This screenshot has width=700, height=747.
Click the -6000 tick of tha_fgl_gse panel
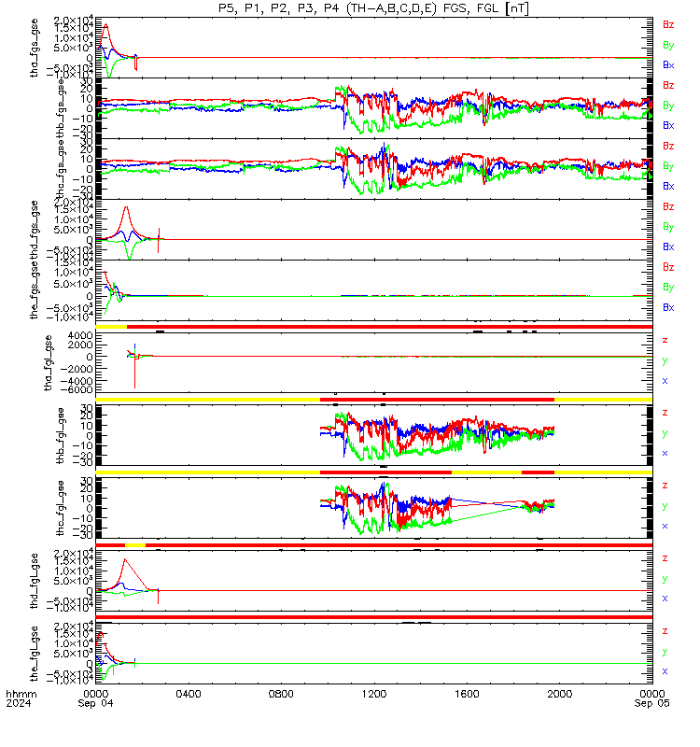click(x=78, y=389)
